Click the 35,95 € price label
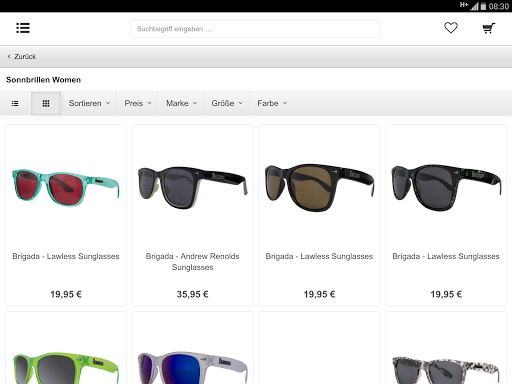The width and height of the screenshot is (512, 384). click(x=193, y=294)
